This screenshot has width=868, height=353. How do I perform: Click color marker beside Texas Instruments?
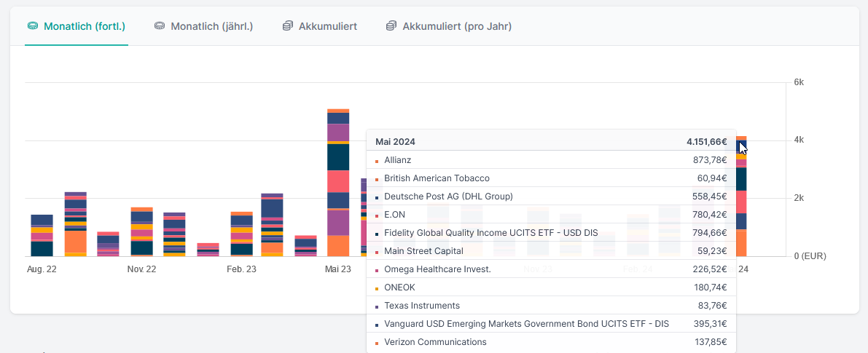pyautogui.click(x=377, y=306)
